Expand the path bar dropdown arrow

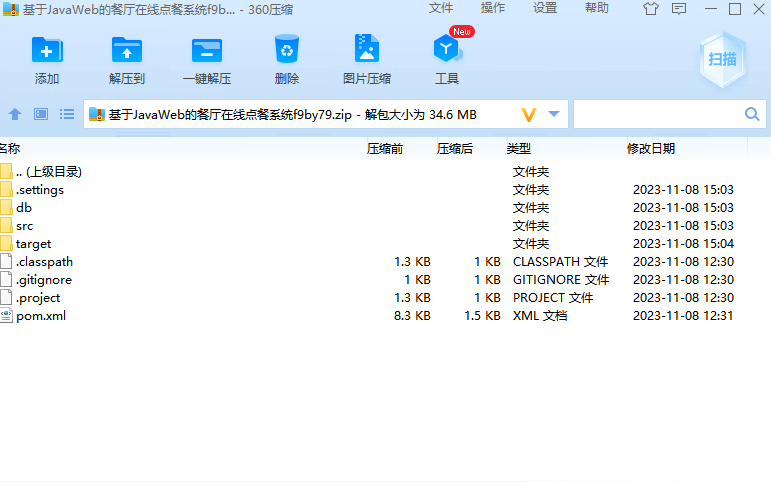coord(554,114)
